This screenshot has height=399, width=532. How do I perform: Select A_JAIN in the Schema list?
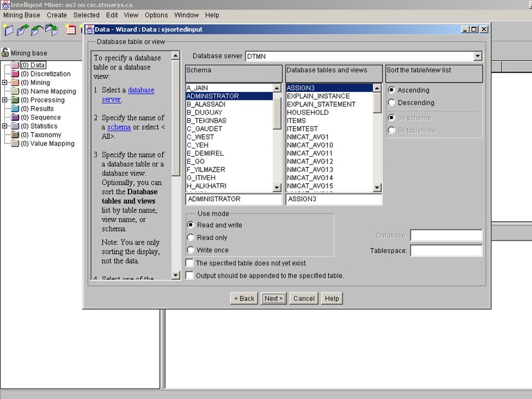coord(229,88)
